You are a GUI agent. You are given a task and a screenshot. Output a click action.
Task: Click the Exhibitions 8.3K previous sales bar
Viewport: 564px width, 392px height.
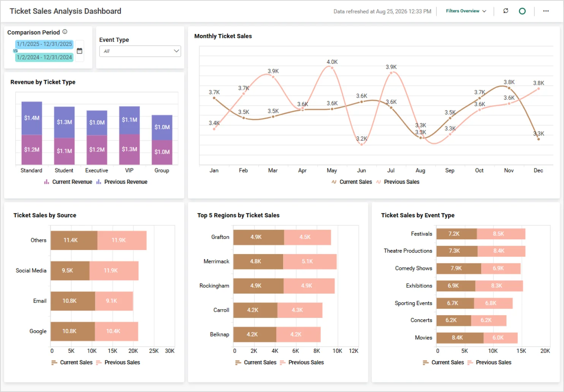coord(499,286)
